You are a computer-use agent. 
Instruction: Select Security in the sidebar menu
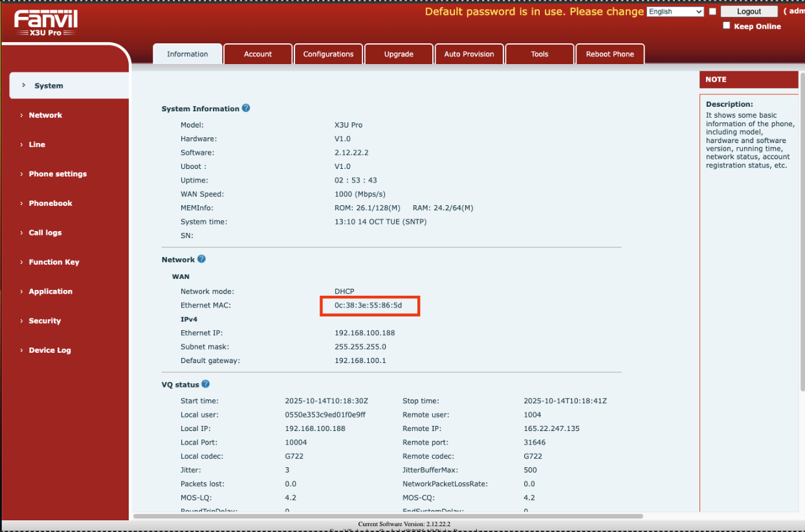[44, 320]
